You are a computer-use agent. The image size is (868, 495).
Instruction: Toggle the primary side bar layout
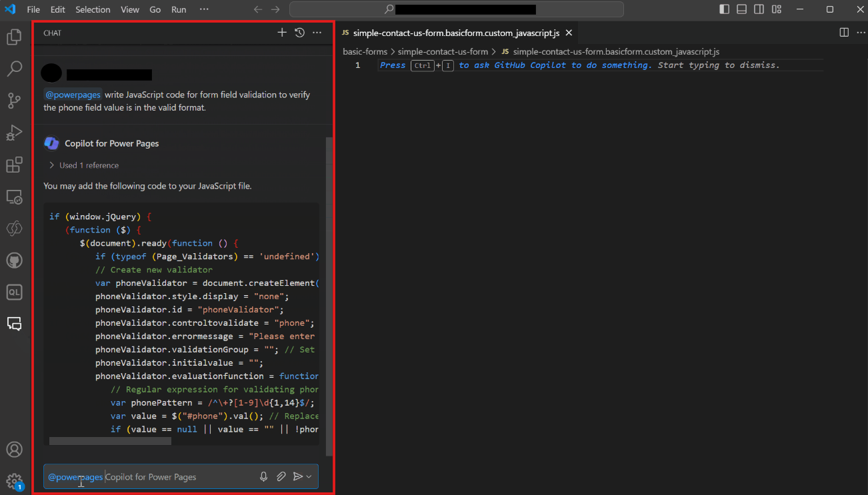coord(725,9)
